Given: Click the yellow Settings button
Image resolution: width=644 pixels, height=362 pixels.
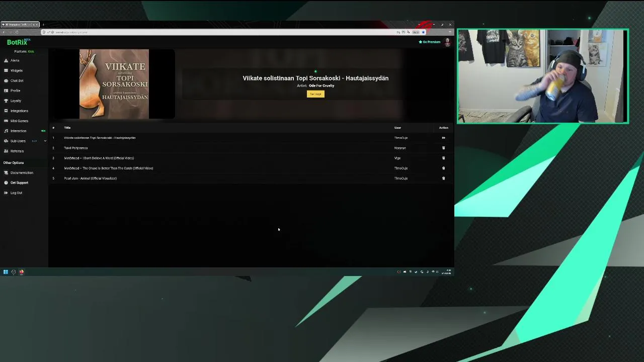Looking at the screenshot, I should [315, 94].
